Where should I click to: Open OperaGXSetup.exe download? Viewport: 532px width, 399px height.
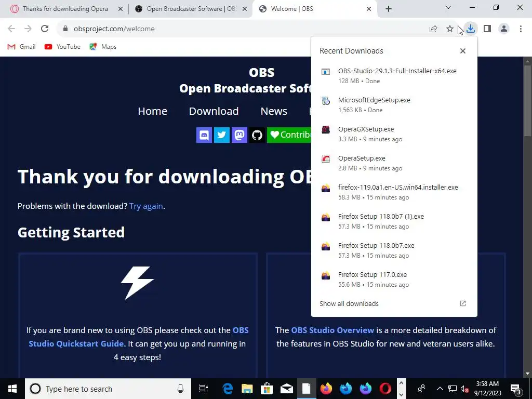pos(394,134)
